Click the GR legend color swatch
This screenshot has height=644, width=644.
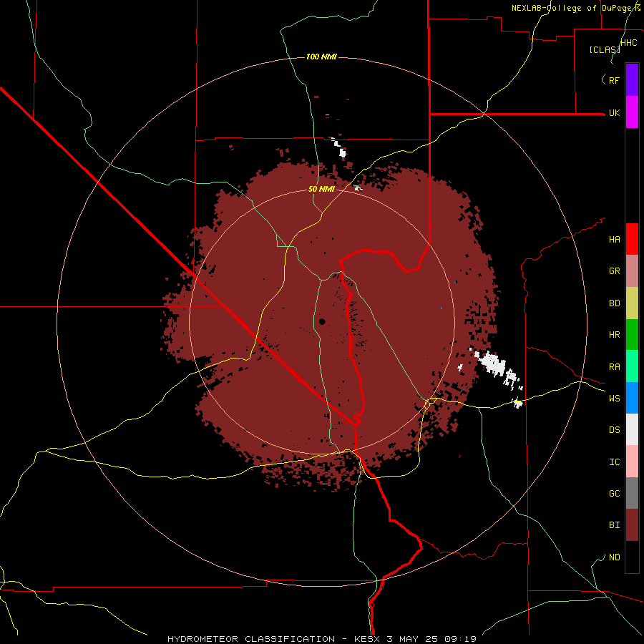632,271
